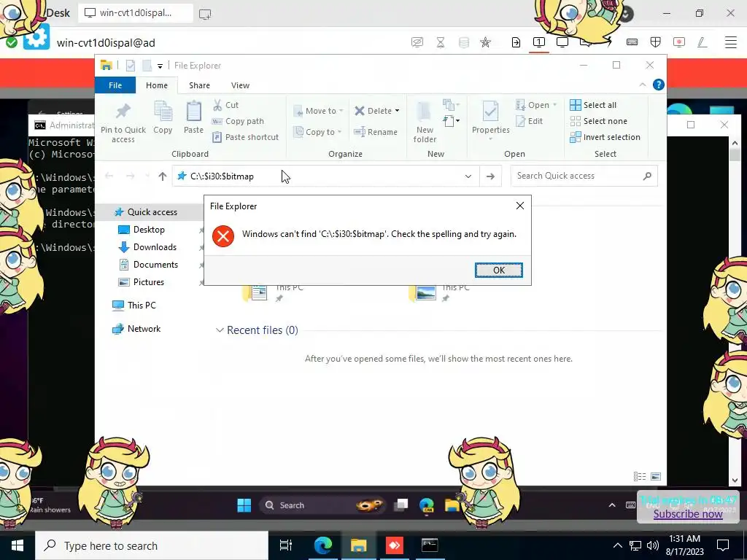The image size is (747, 560).
Task: Open the Copy to dropdown
Action: [x=317, y=132]
